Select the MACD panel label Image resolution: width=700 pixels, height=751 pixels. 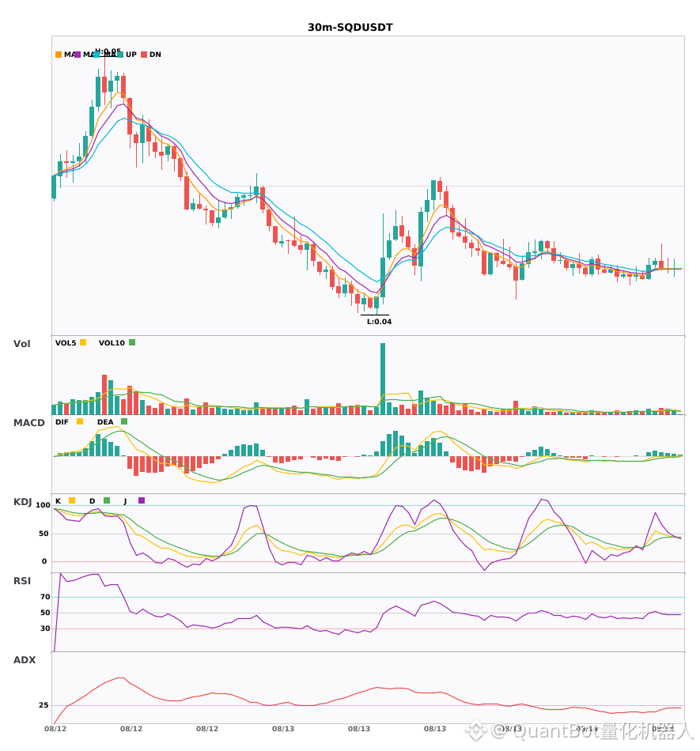pos(28,423)
